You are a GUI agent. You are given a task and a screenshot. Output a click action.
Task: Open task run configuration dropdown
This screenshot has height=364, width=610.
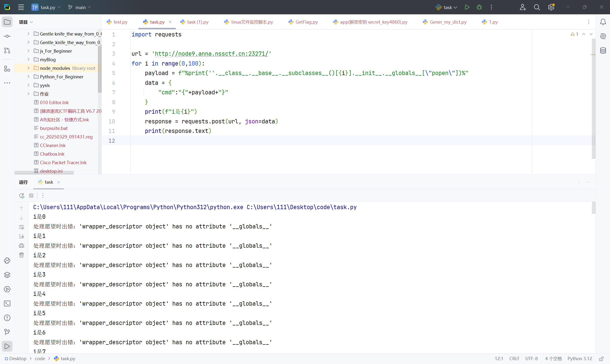click(446, 7)
